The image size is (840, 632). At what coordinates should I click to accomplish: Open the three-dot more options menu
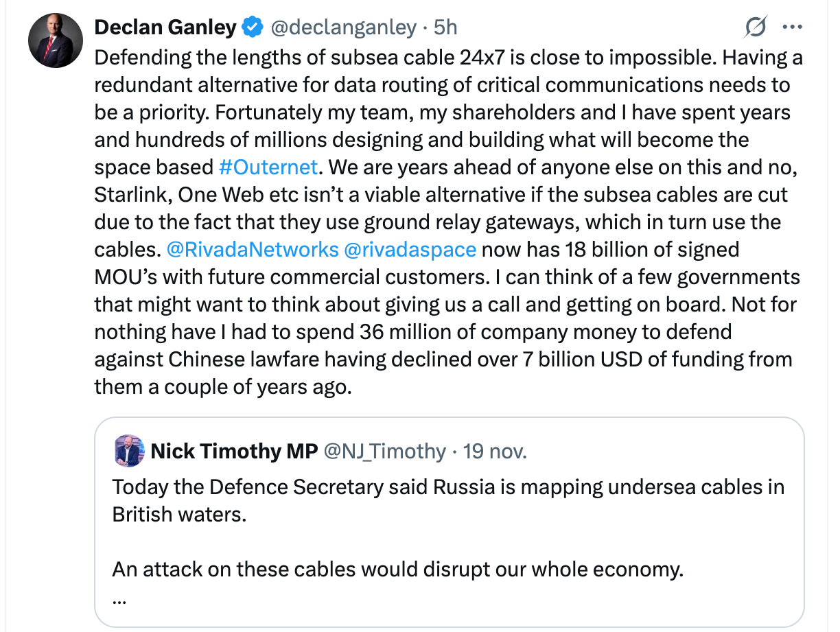point(793,28)
